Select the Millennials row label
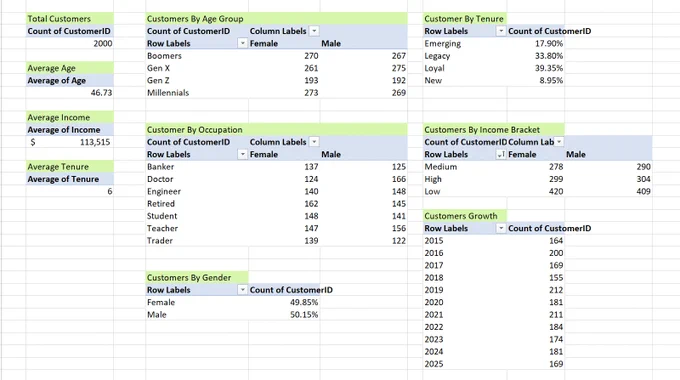Image resolution: width=680 pixels, height=380 pixels. coord(197,92)
